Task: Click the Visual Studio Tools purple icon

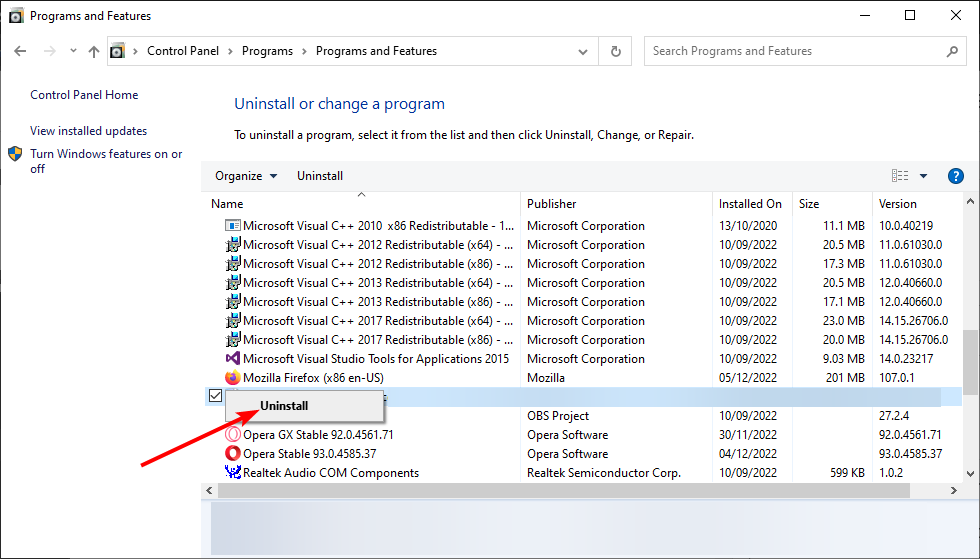Action: [x=232, y=359]
